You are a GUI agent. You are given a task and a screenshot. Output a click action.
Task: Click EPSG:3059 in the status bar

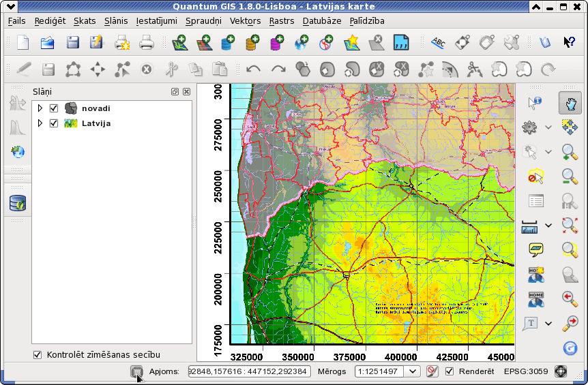526,371
